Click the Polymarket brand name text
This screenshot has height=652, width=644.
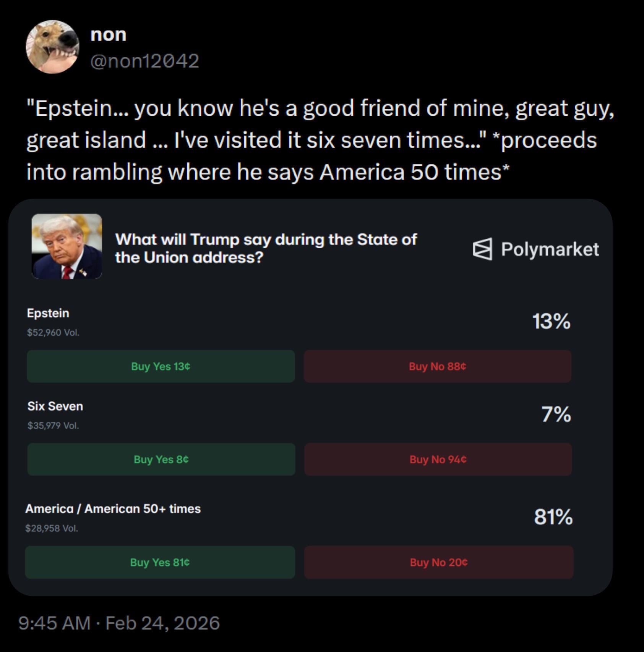[550, 249]
